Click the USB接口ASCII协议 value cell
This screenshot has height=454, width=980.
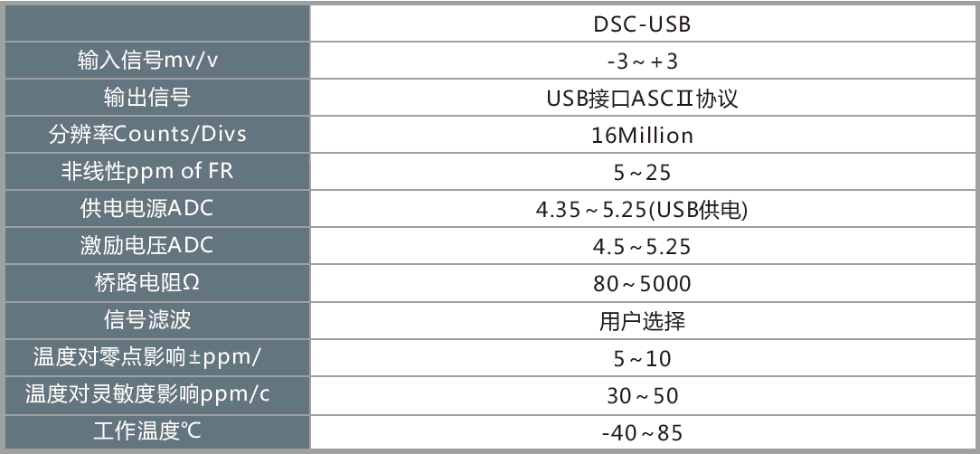642,99
